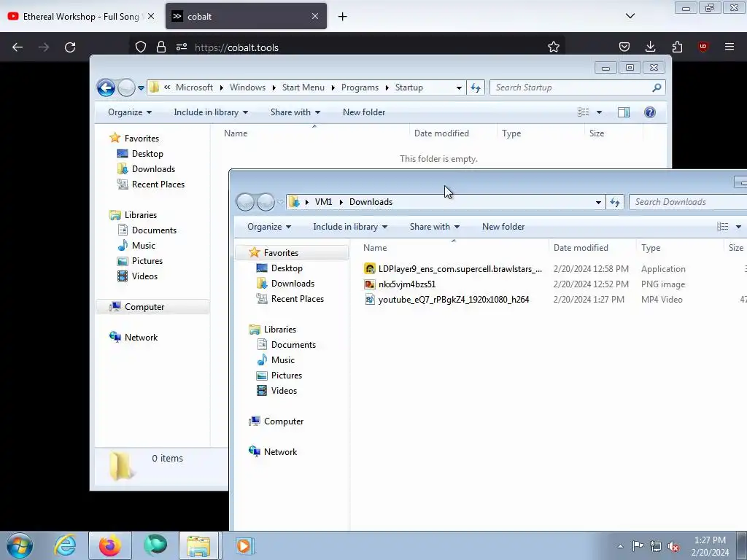
Task: Open Organize menu in the Downloads window
Action: (x=269, y=227)
